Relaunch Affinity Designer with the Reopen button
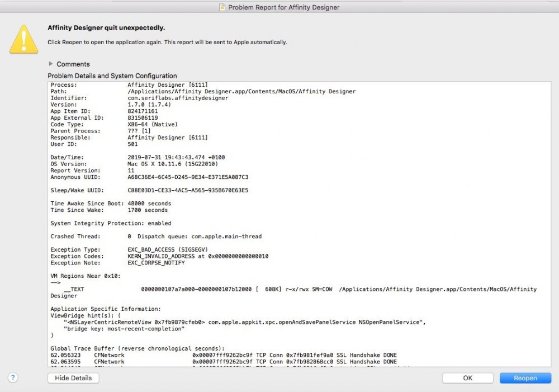The image size is (559, 392). 524,378
